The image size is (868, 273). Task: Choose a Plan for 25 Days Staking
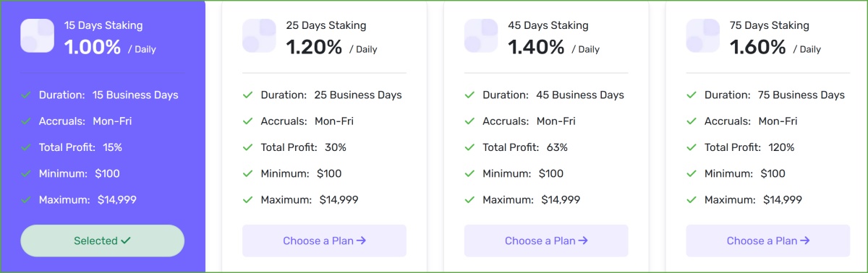325,240
